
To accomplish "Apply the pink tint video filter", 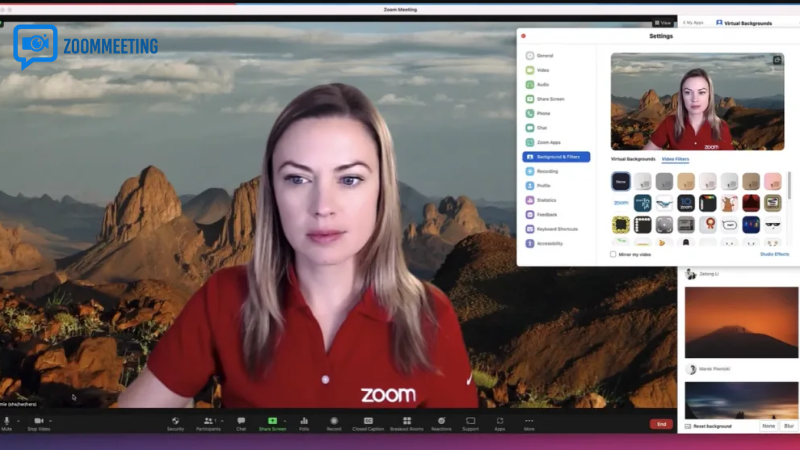I will [x=772, y=181].
